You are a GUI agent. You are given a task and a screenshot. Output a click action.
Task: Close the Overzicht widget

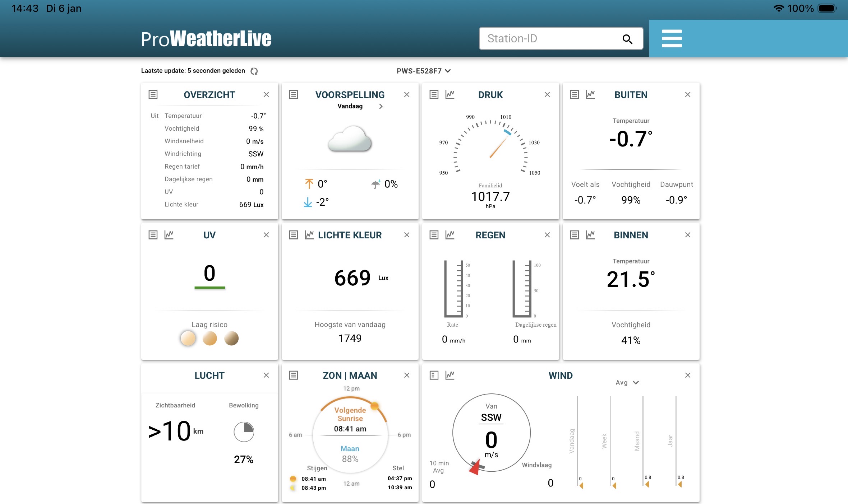click(266, 94)
